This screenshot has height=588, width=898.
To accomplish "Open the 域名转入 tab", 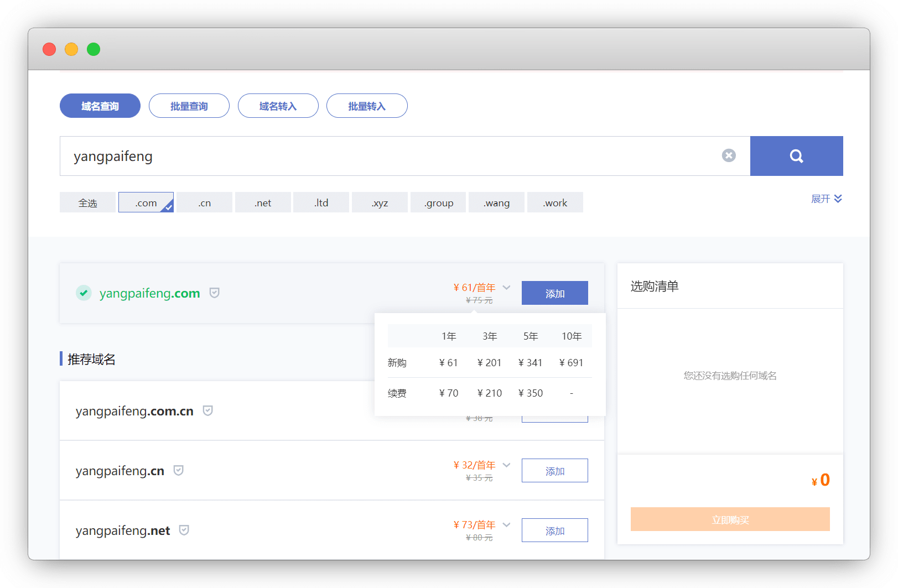I will coord(278,106).
